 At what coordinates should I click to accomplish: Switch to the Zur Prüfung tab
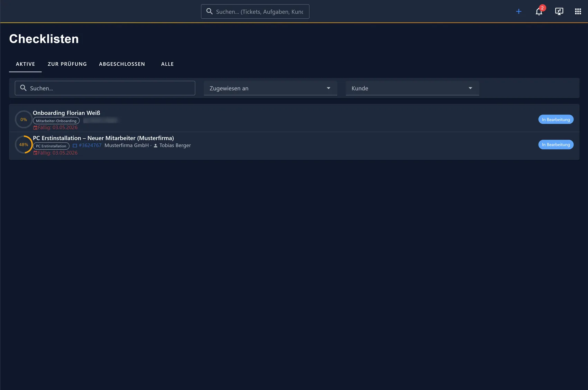pos(67,64)
